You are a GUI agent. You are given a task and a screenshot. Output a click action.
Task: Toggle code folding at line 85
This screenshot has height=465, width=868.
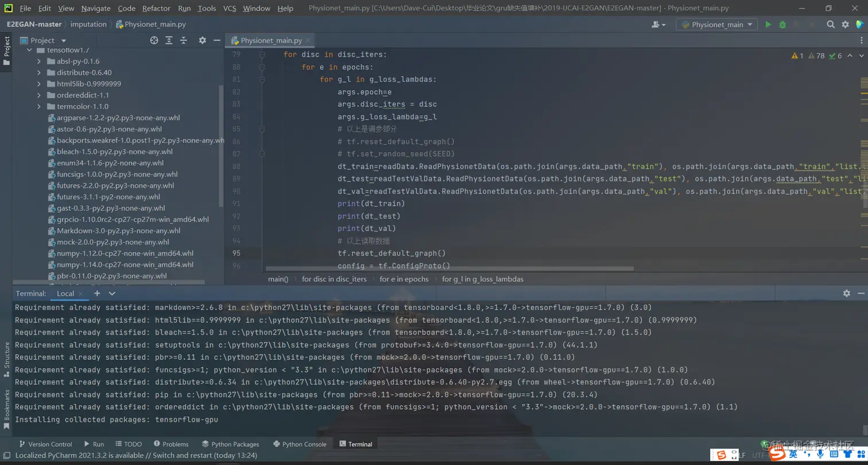click(262, 129)
